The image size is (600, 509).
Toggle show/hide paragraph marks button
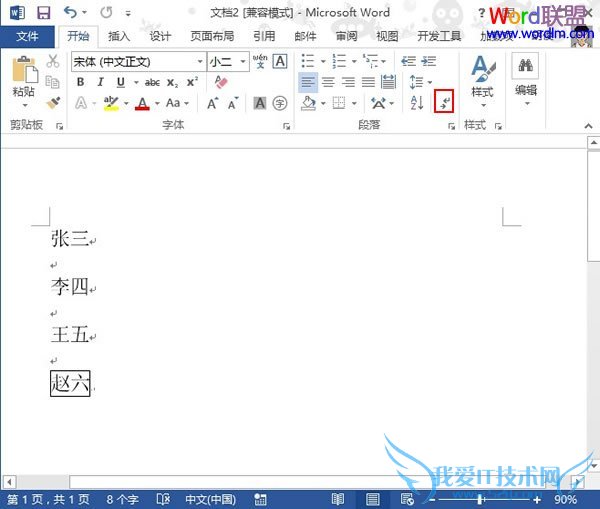[x=444, y=101]
